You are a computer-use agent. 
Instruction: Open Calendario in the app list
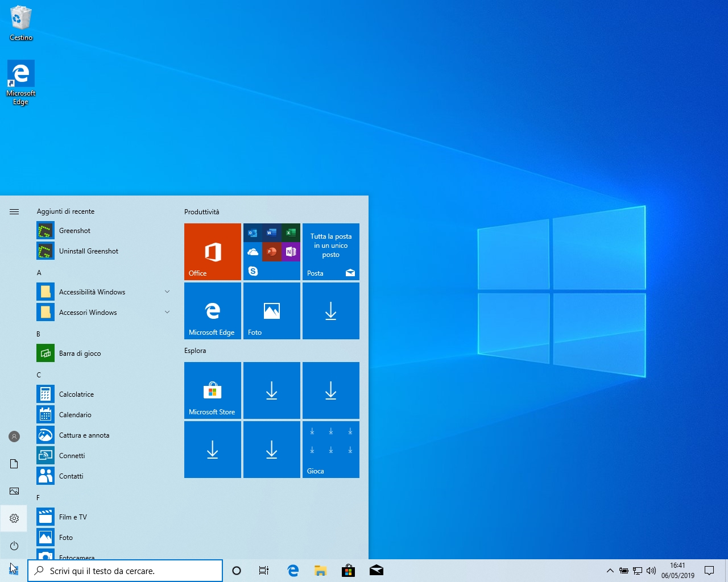point(104,415)
